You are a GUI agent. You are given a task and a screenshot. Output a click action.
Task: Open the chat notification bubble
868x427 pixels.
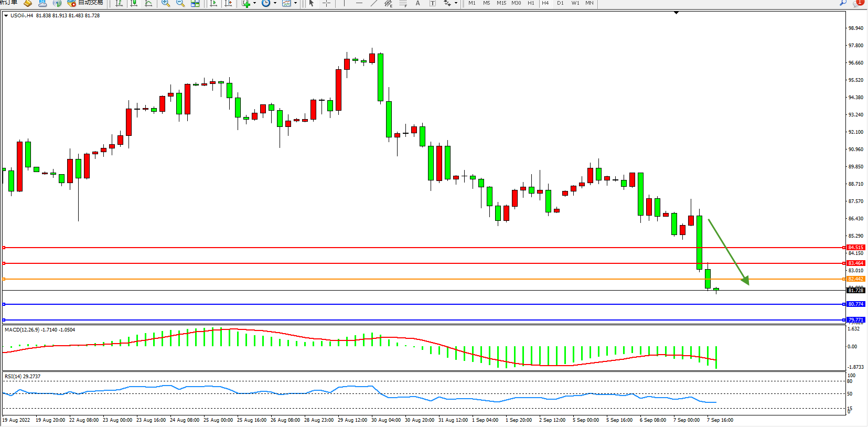tap(858, 3)
